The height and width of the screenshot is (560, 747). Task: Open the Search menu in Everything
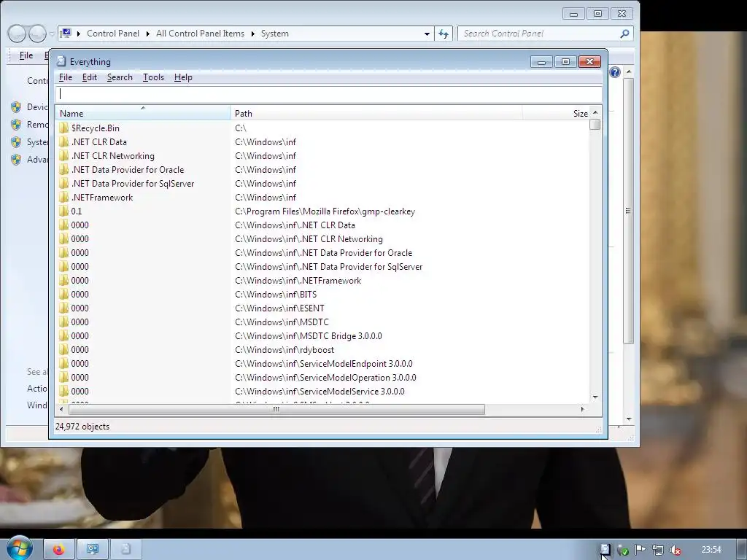pyautogui.click(x=120, y=77)
